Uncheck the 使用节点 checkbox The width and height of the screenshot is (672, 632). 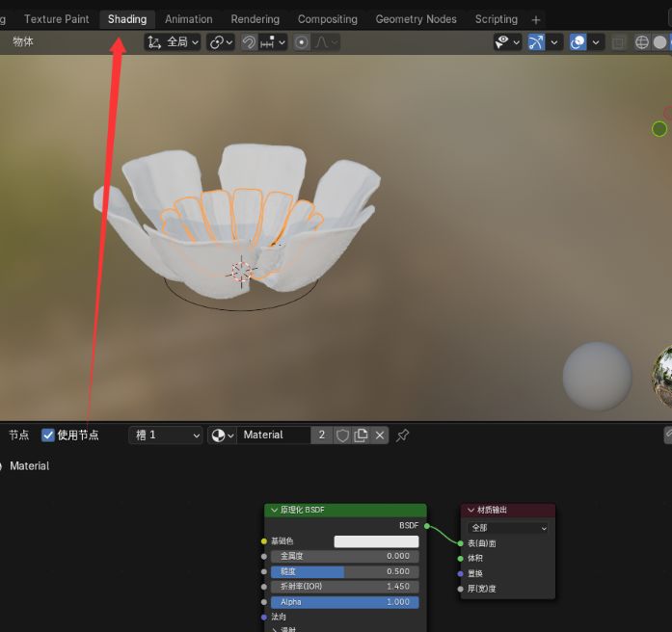coord(48,435)
